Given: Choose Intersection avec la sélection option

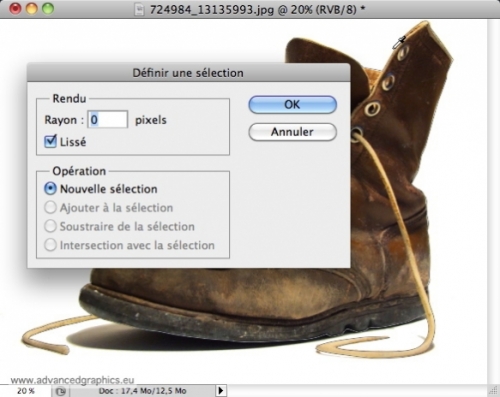Looking at the screenshot, I should pyautogui.click(x=50, y=245).
